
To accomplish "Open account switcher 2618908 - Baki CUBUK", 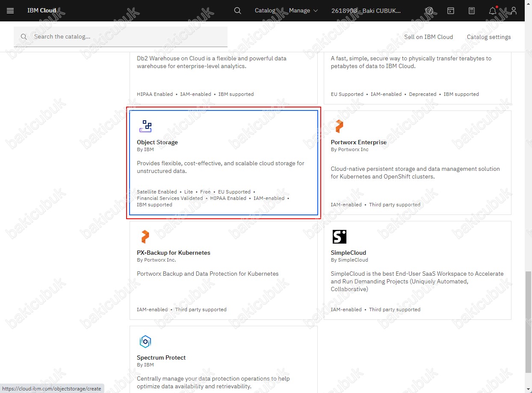I will [x=366, y=11].
